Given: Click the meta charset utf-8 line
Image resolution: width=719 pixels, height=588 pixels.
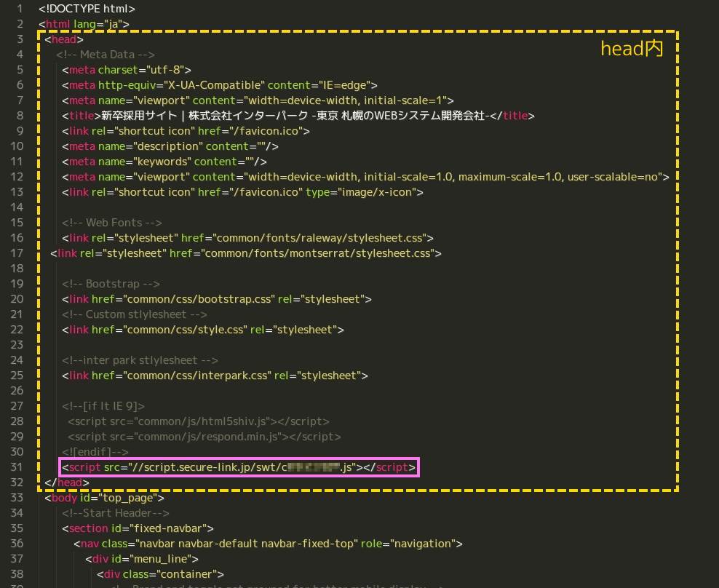Looking at the screenshot, I should coord(126,71).
